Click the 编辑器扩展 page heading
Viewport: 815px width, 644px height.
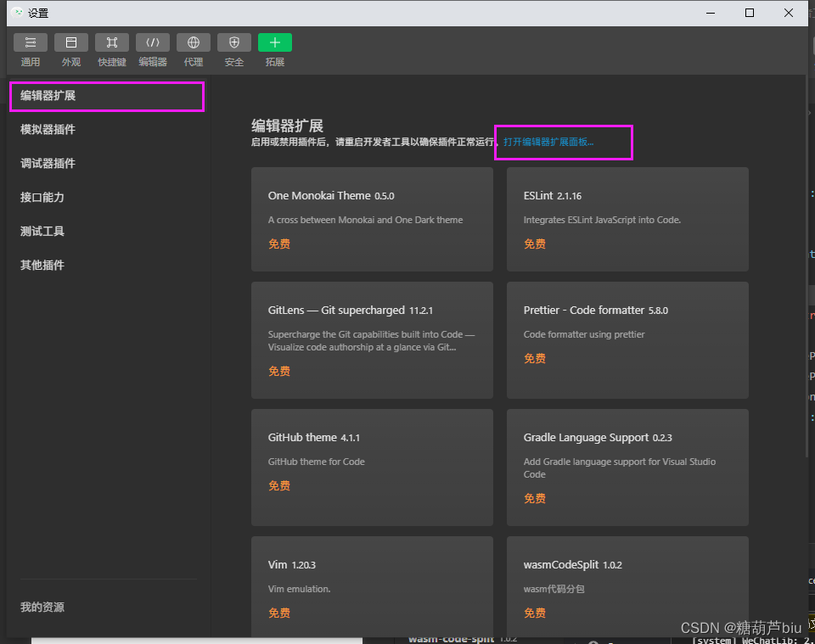(288, 126)
